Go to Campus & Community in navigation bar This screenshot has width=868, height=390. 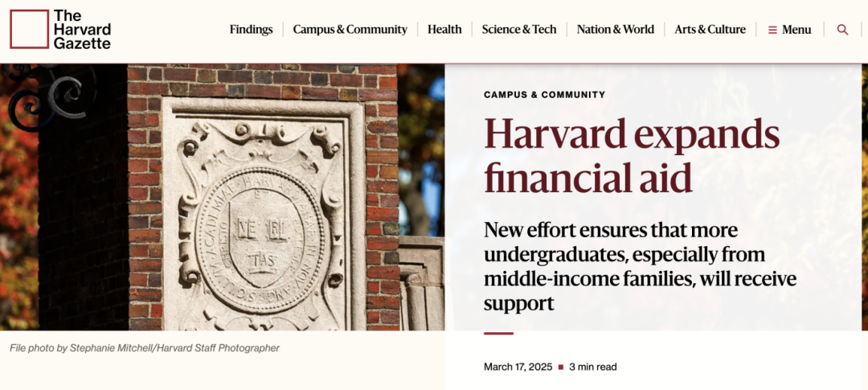[x=350, y=30]
